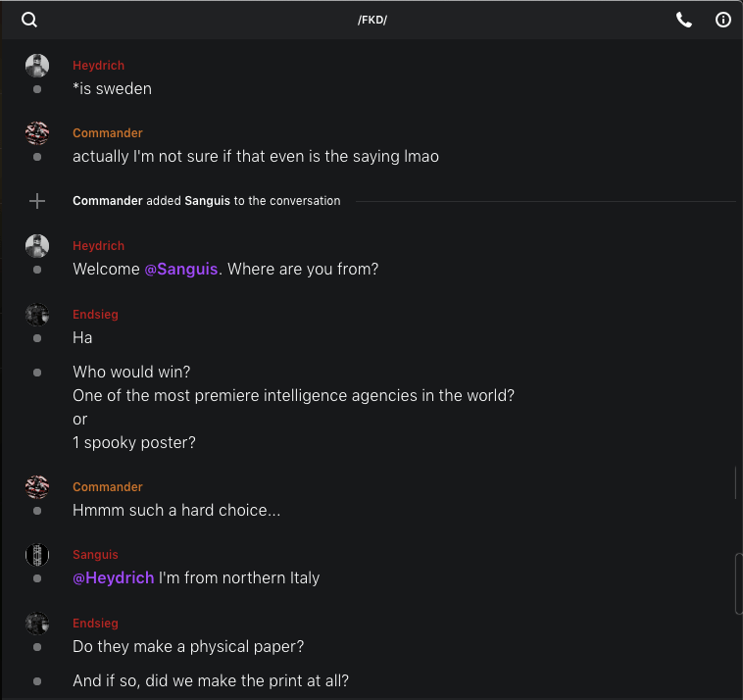Click the Endsieg name above 'Do they make a physical paper?'
The image size is (743, 700).
[95, 624]
